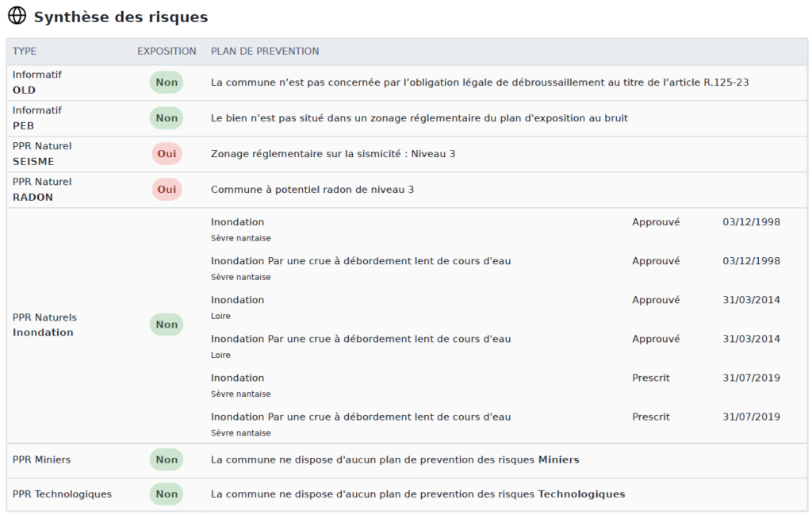
Task: Click the Non badge in the PEB row
Action: coord(167,118)
